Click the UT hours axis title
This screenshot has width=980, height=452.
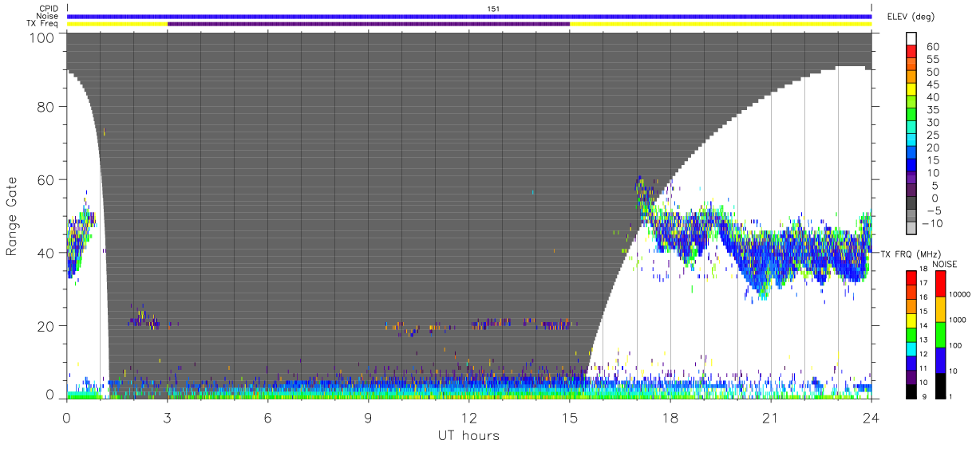pos(468,435)
